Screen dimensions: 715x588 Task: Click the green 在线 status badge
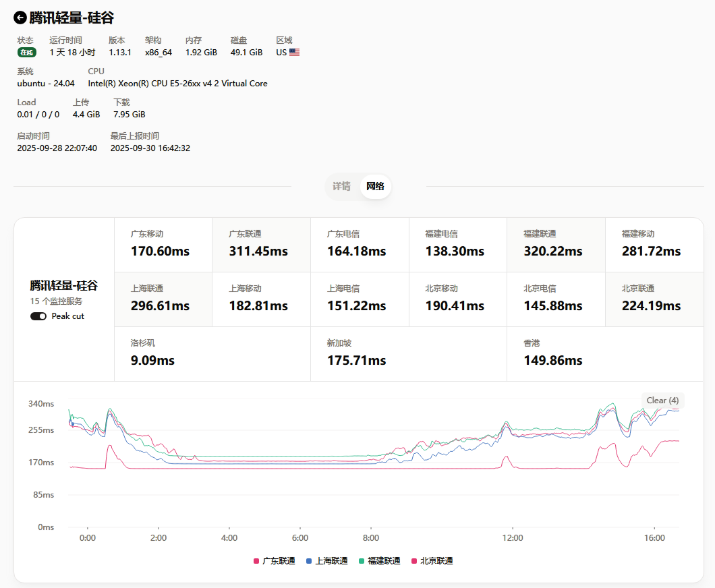[x=26, y=53]
